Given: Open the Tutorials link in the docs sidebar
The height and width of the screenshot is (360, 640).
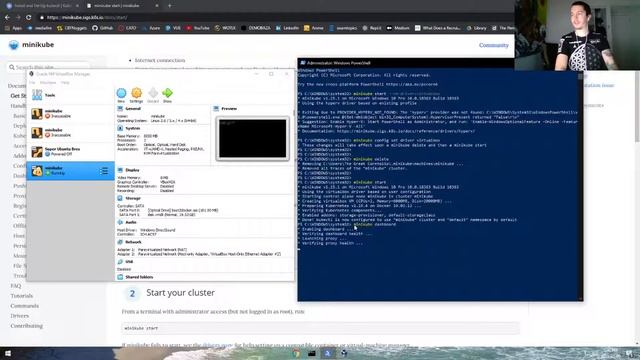Looking at the screenshot, I should (x=22, y=296).
